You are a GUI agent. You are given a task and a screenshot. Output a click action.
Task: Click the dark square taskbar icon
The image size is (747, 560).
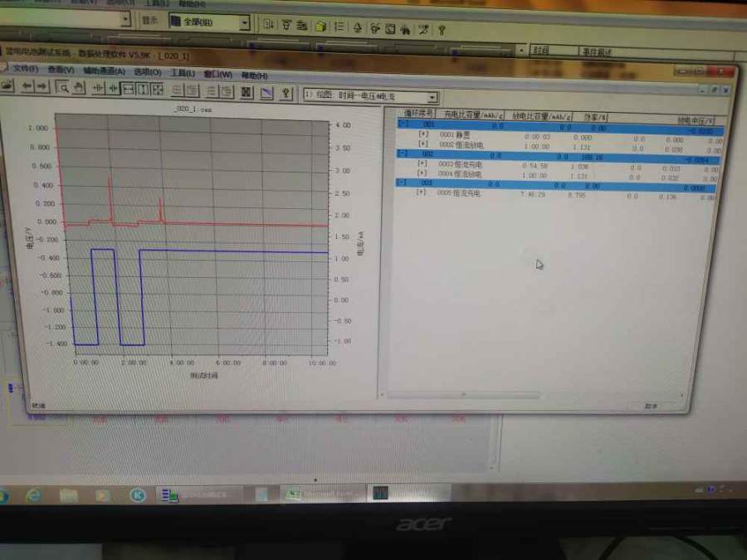tap(380, 494)
